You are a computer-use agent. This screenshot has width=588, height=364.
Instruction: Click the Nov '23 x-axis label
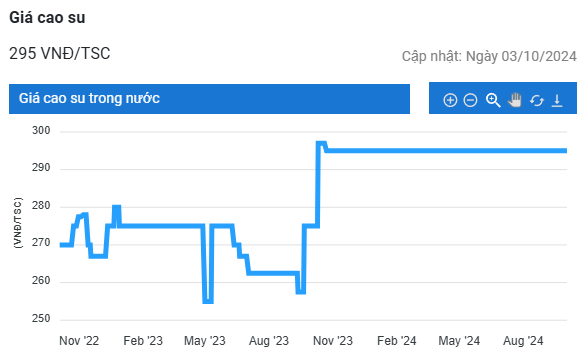tap(333, 341)
